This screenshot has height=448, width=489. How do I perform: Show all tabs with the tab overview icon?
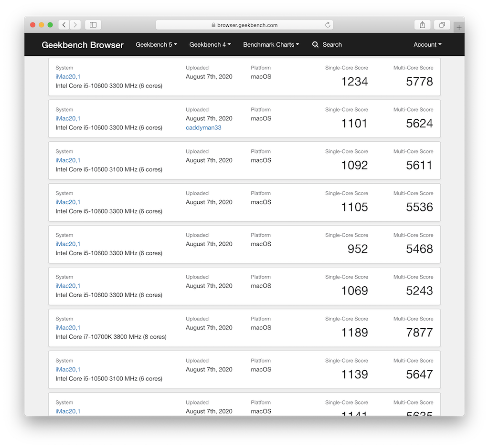tap(442, 25)
